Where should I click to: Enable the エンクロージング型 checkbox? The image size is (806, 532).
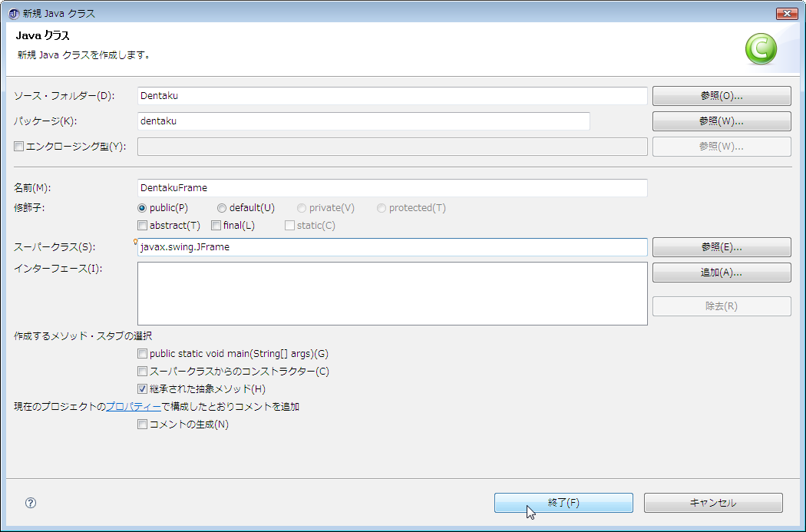(19, 147)
